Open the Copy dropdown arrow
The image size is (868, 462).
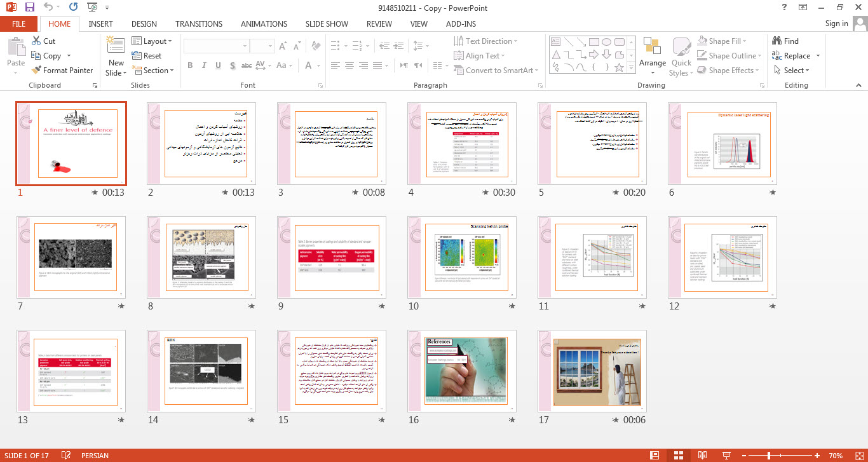pyautogui.click(x=69, y=56)
